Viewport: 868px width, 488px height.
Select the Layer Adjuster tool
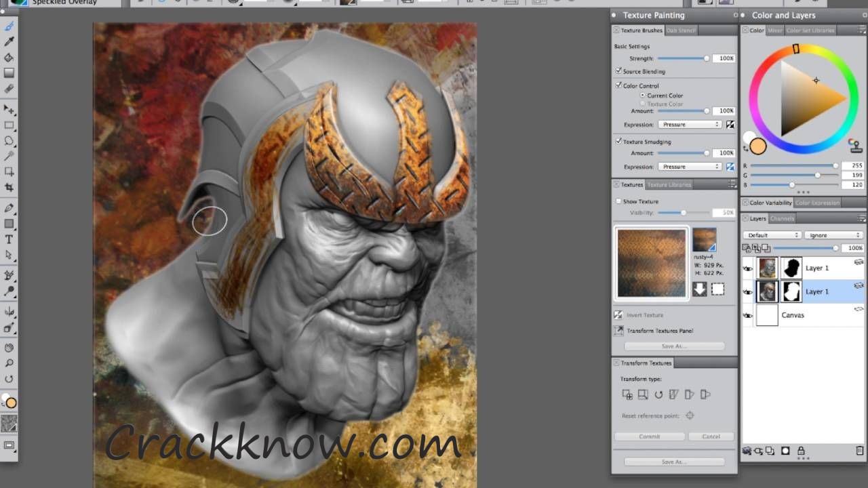click(x=9, y=109)
